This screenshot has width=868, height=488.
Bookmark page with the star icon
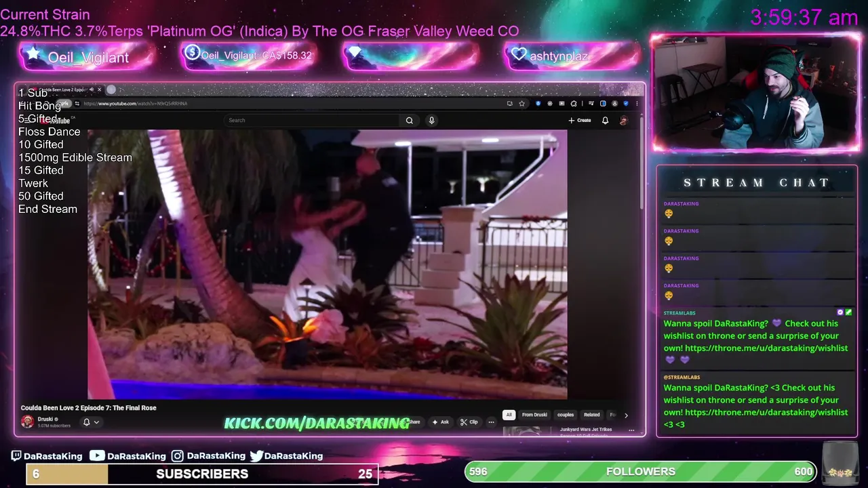[521, 104]
